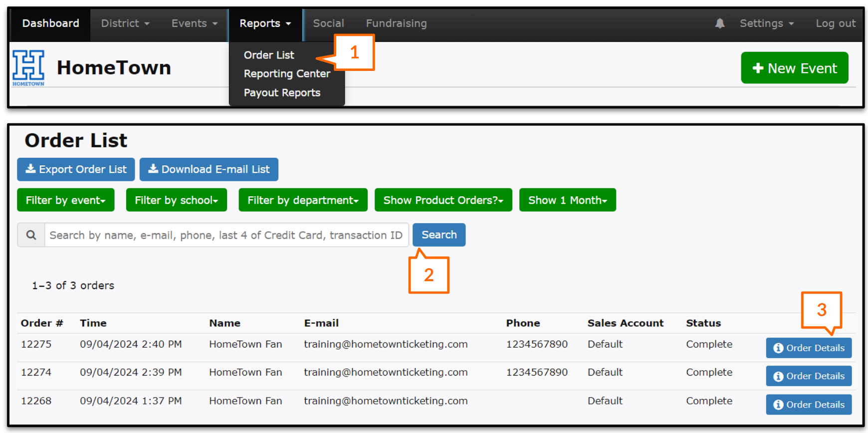
Task: Open the Settings dropdown in navbar
Action: tap(766, 23)
